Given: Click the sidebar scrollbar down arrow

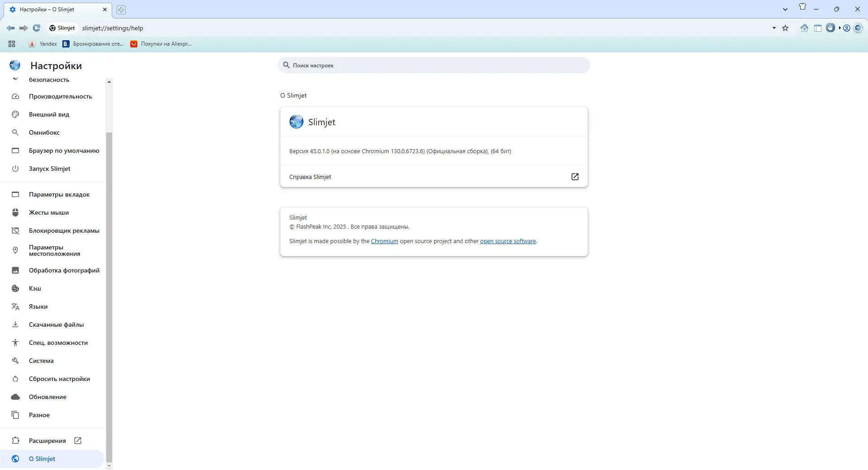Looking at the screenshot, I should (109, 465).
